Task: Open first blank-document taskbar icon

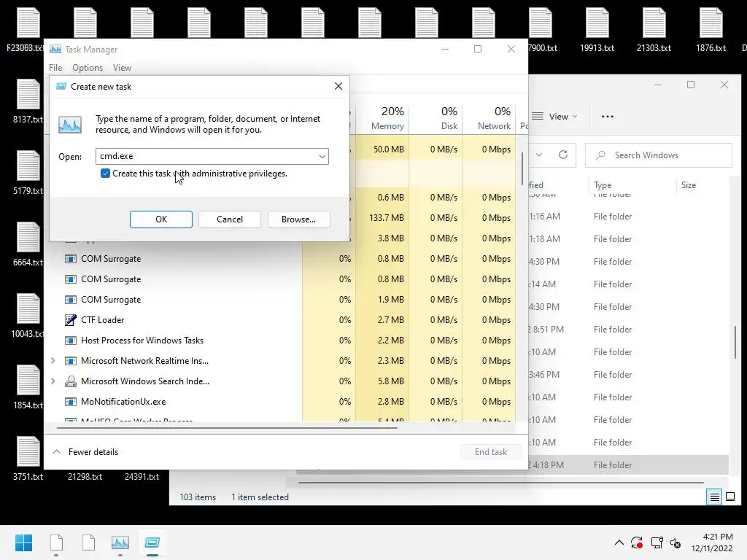Action: (x=56, y=542)
